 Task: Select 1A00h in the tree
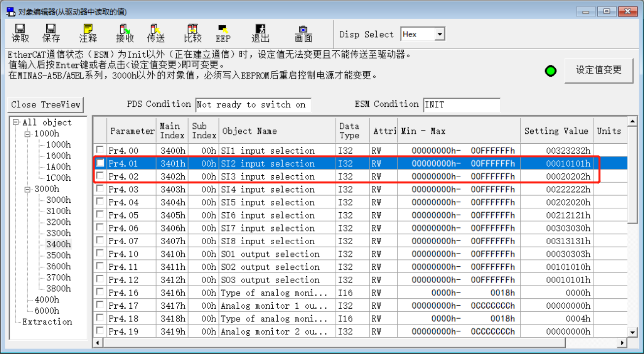click(58, 166)
